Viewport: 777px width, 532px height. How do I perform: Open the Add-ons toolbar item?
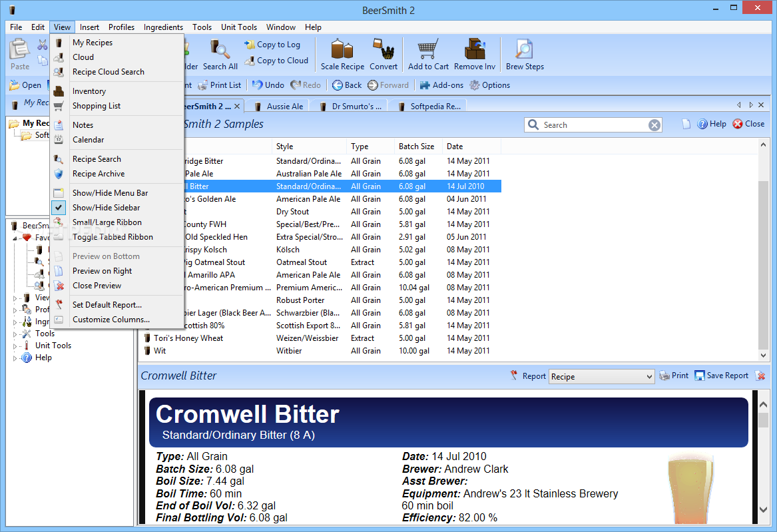click(441, 85)
